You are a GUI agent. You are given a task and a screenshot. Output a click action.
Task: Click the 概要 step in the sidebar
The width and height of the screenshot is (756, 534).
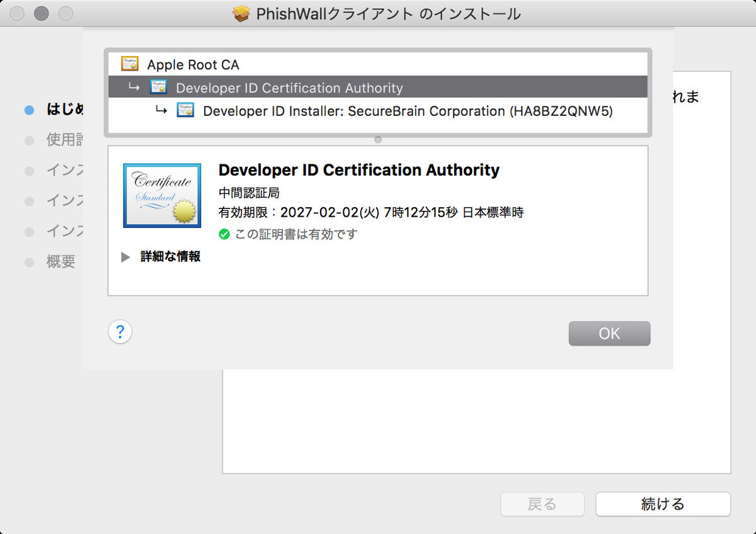click(60, 262)
